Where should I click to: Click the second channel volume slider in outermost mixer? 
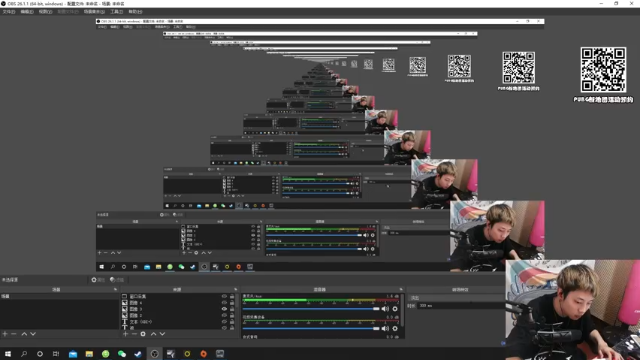click(311, 328)
